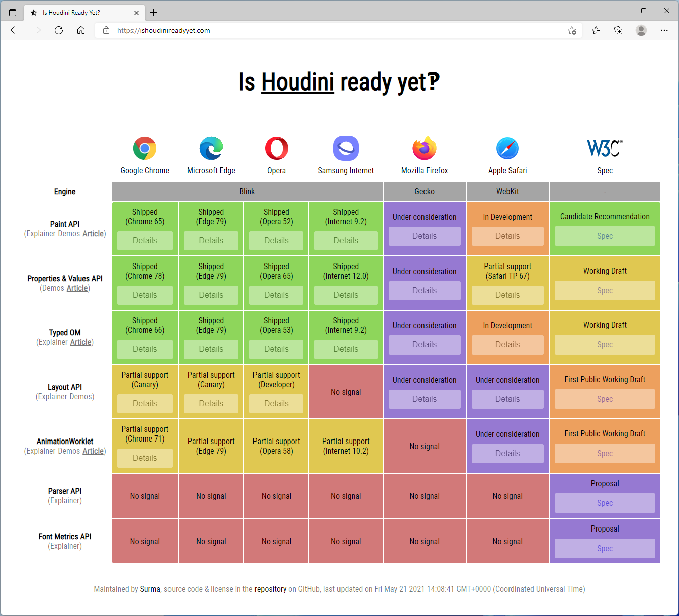The height and width of the screenshot is (616, 679).
Task: Refresh the current page
Action: (x=59, y=30)
